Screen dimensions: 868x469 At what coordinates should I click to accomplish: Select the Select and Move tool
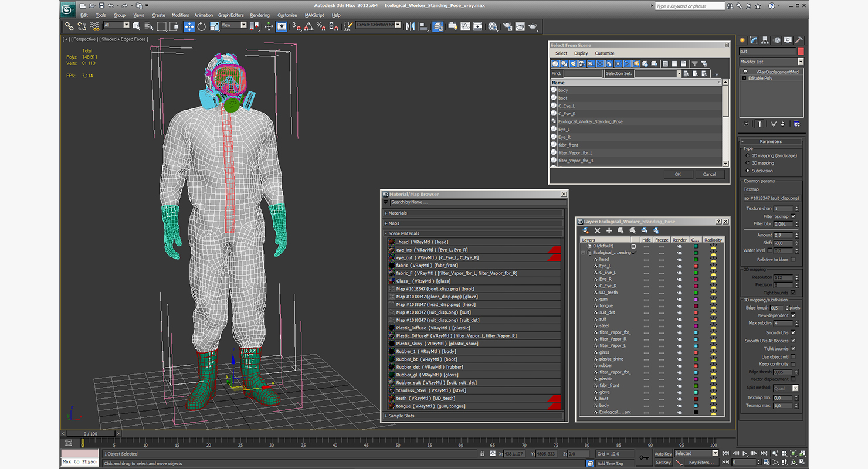point(189,26)
